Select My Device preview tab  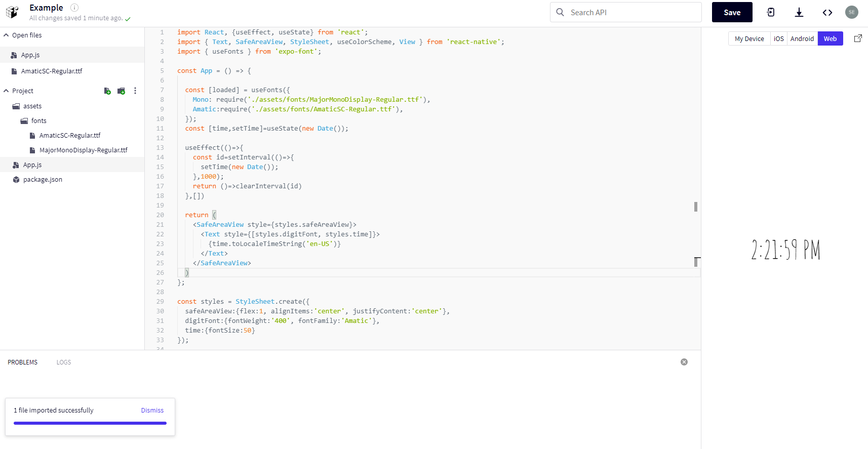pyautogui.click(x=749, y=38)
